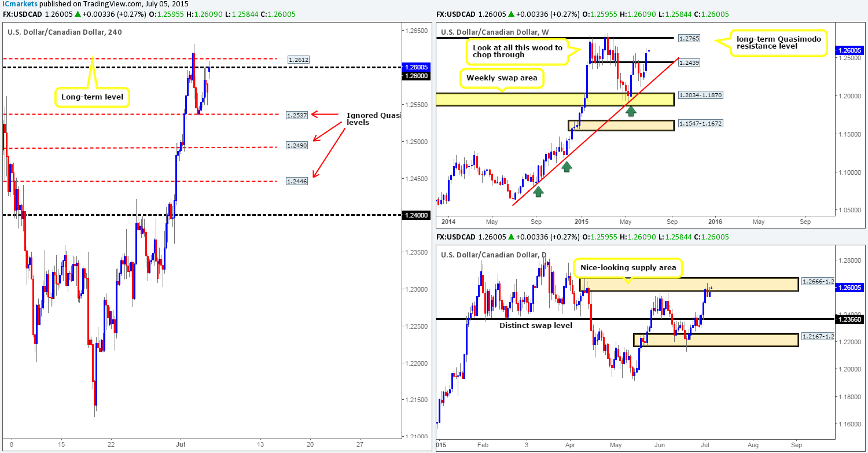Click the FX:USDCAD symbol above the 240 chart
868x453 pixels.
click(22, 14)
